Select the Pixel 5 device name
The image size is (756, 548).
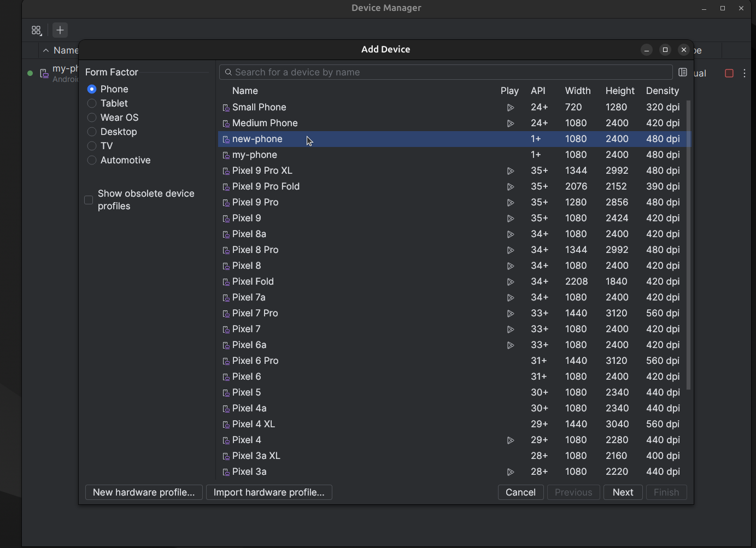coord(247,392)
